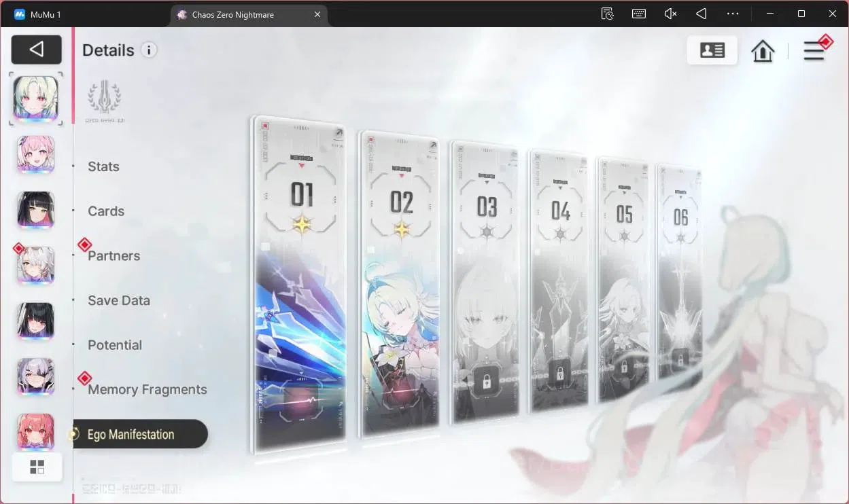Viewport: 849px width, 504px height.
Task: Close the Chaos Zero Nightmare tab
Action: coord(317,14)
